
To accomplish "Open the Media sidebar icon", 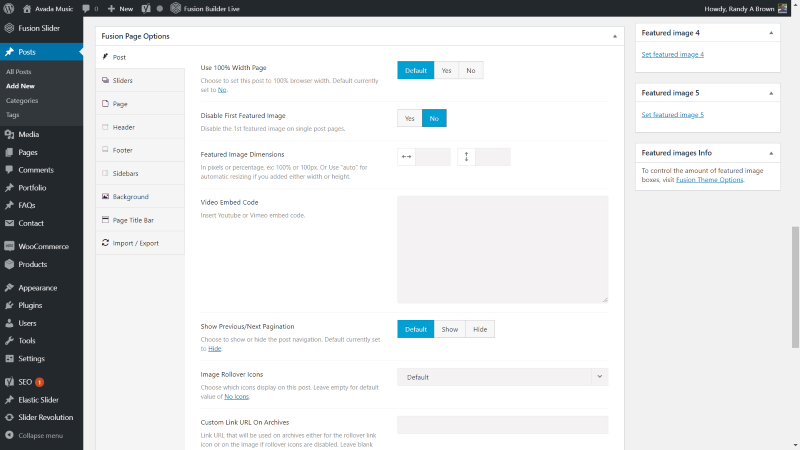I will point(9,134).
